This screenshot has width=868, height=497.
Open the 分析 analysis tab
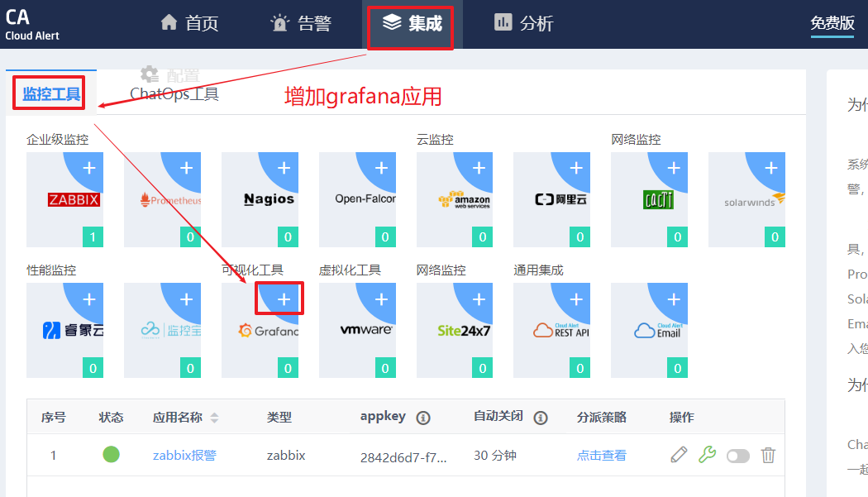[x=523, y=23]
